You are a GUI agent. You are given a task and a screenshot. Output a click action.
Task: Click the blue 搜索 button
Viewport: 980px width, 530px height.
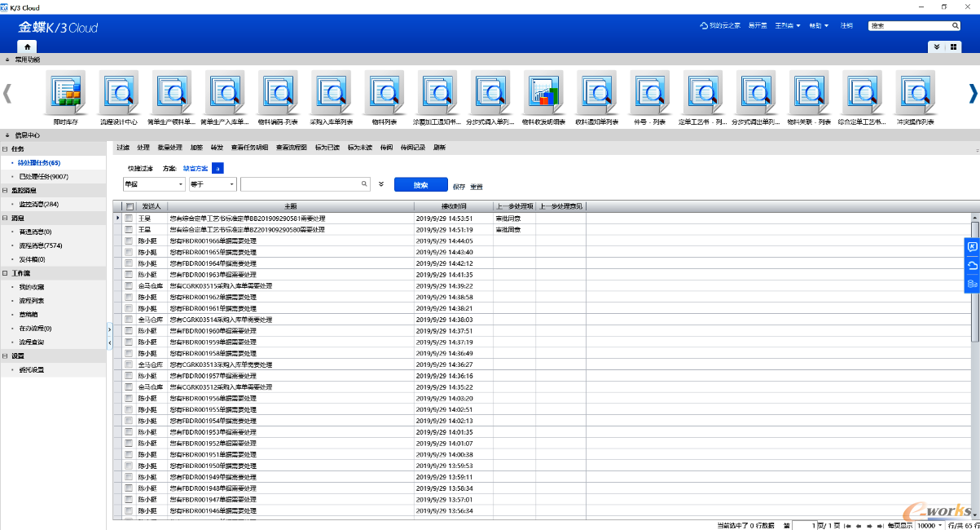[421, 185]
